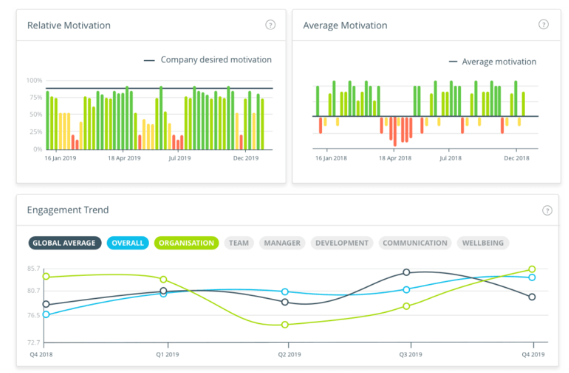
Task: Select Global Average data point at Q3 2019
Action: pyautogui.click(x=406, y=272)
